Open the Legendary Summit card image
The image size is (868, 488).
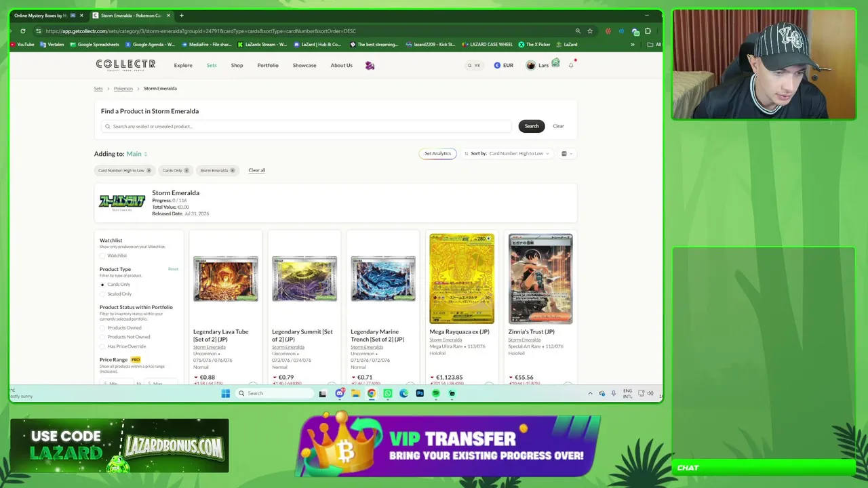tap(304, 279)
